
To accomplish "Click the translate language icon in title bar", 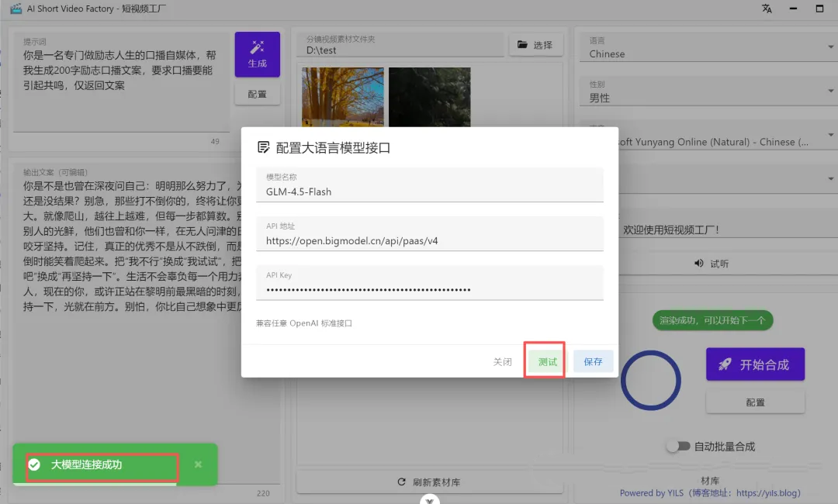I will [767, 9].
